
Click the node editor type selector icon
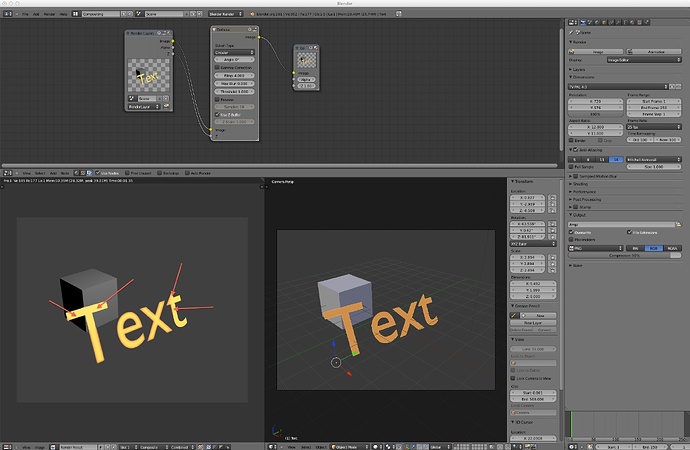[x=7, y=173]
